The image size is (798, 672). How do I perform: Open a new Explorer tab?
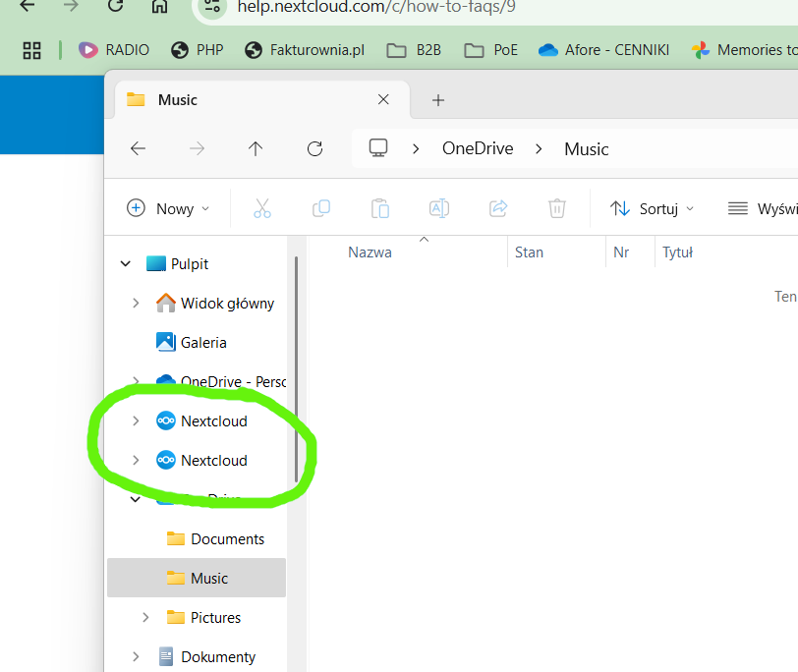[438, 100]
